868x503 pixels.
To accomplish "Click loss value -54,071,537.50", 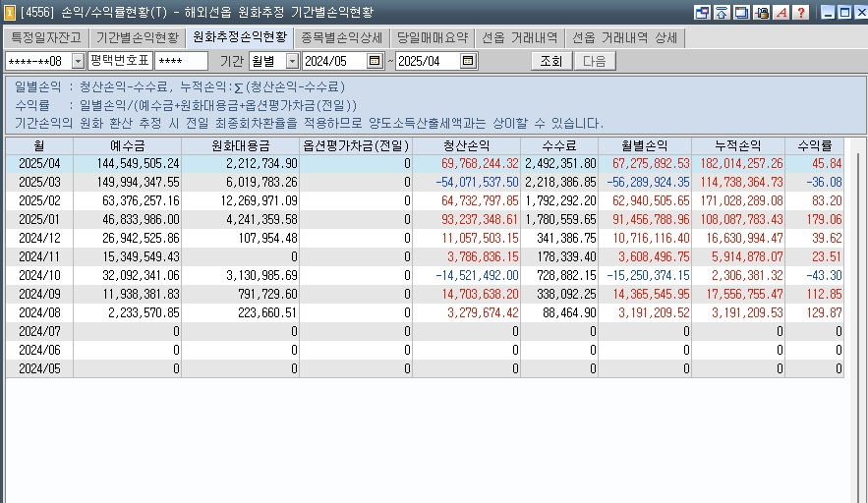I will tap(477, 182).
